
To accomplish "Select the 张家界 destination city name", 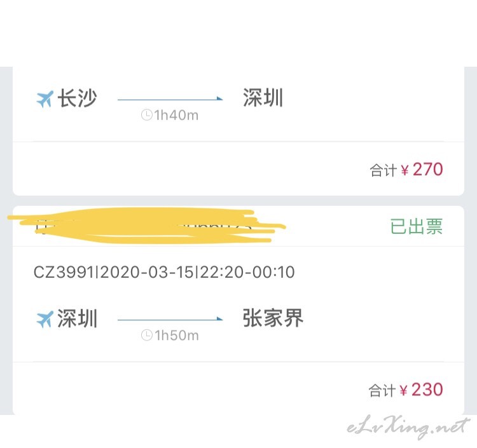I will pyautogui.click(x=273, y=318).
